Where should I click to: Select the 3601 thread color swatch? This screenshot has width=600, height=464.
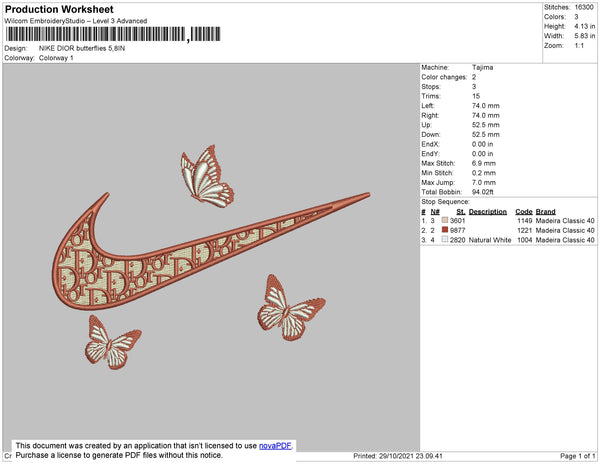[x=444, y=220]
